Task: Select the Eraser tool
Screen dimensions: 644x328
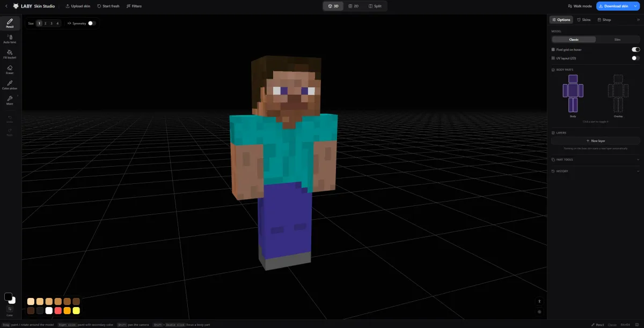Action: [x=10, y=70]
